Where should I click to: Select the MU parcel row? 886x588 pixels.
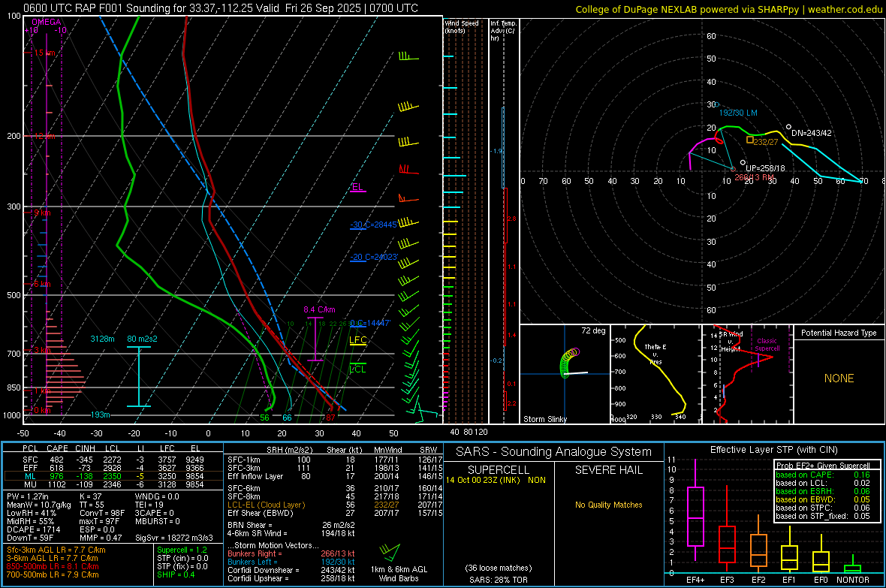click(113, 484)
